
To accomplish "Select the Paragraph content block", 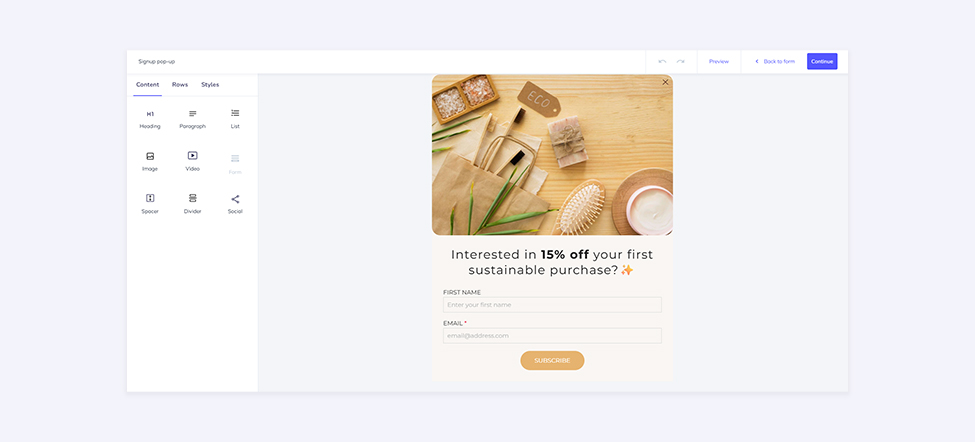I will [x=193, y=119].
